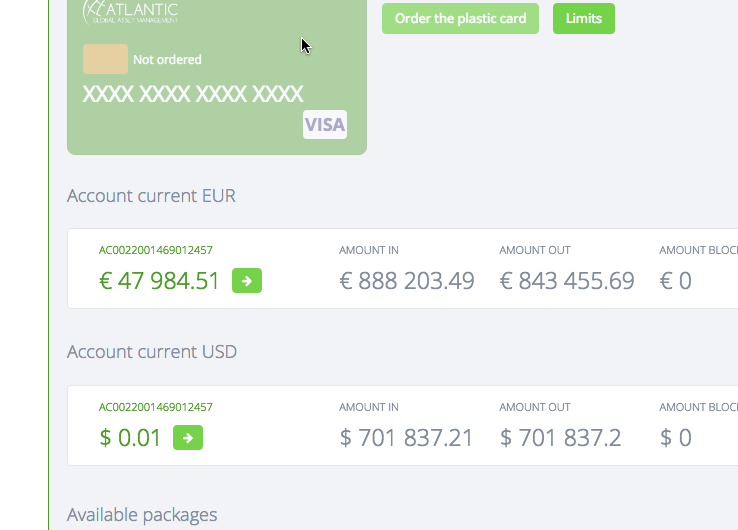Click the EUR amount out € 843 455.69
The image size is (738, 530).
click(567, 281)
